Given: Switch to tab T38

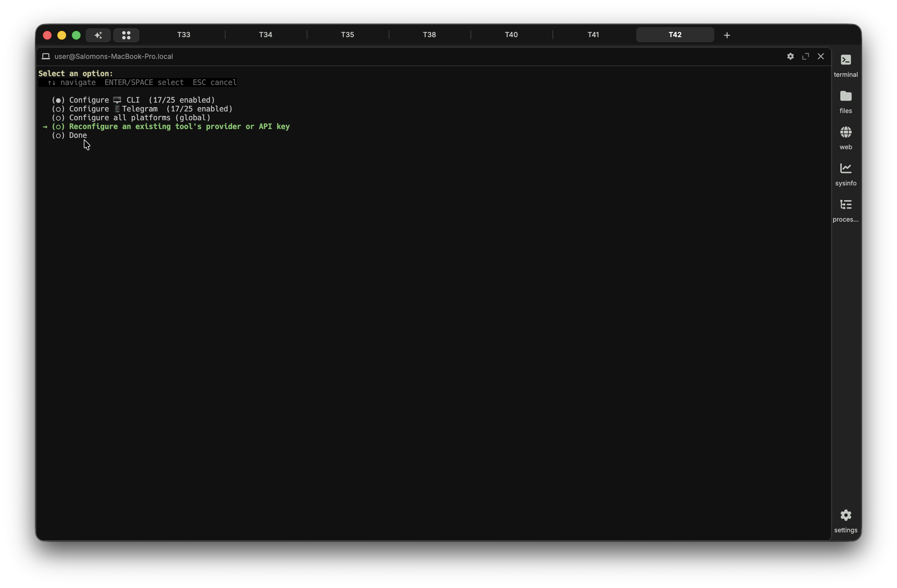Looking at the screenshot, I should (x=429, y=35).
